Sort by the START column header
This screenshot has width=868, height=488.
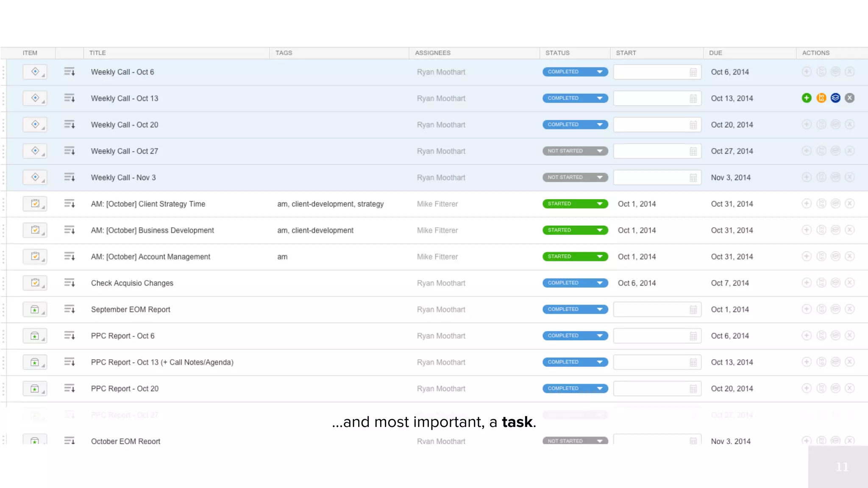(626, 53)
